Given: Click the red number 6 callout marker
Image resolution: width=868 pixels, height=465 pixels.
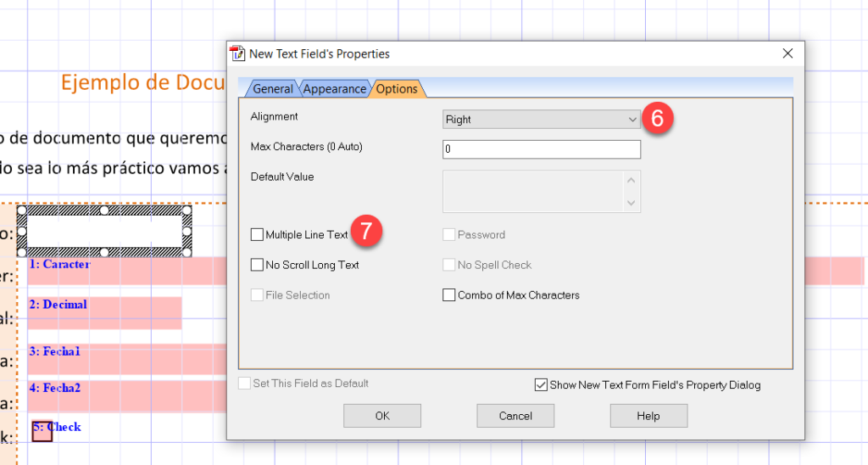Looking at the screenshot, I should click(658, 119).
